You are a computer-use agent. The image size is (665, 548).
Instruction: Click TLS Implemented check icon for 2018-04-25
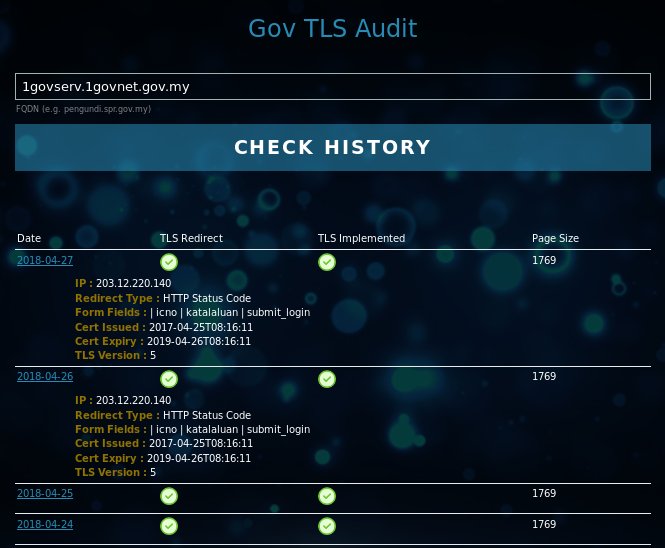(x=327, y=496)
